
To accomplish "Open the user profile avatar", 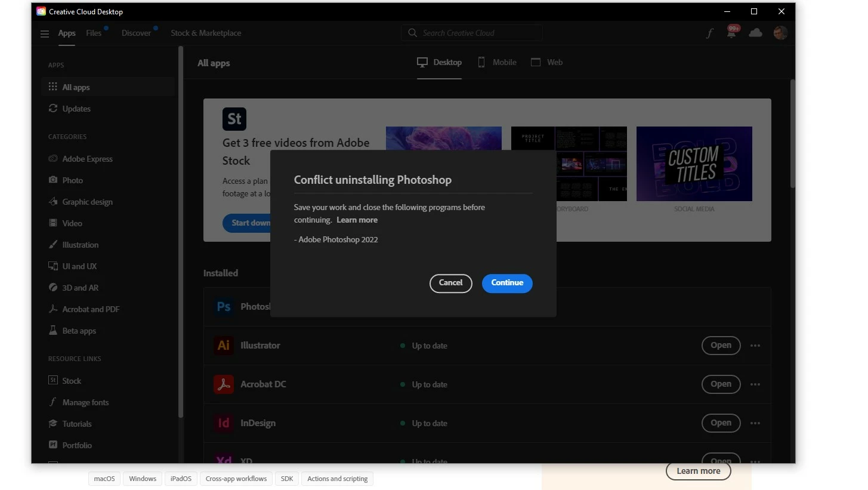I will (780, 33).
